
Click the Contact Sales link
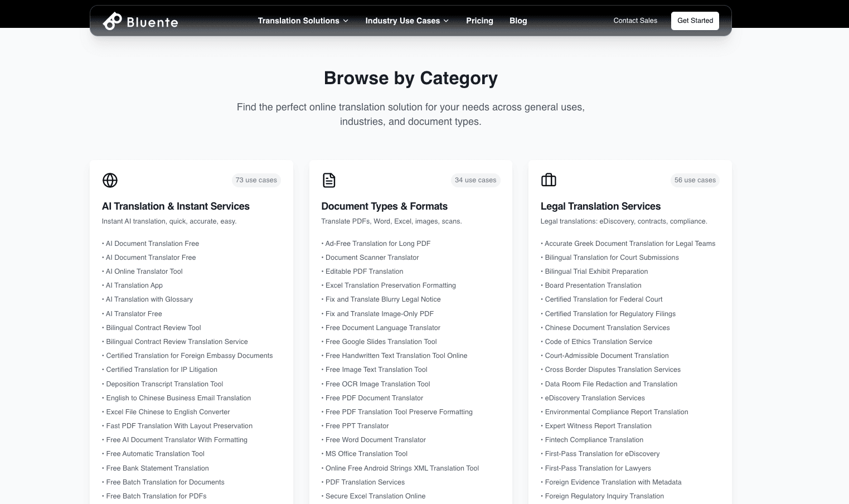[635, 21]
